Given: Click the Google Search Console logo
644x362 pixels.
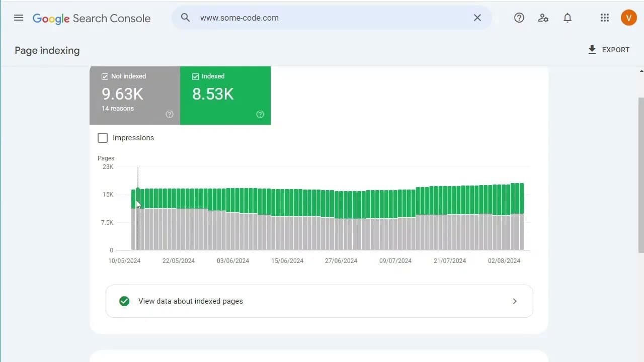Looking at the screenshot, I should click(92, 18).
